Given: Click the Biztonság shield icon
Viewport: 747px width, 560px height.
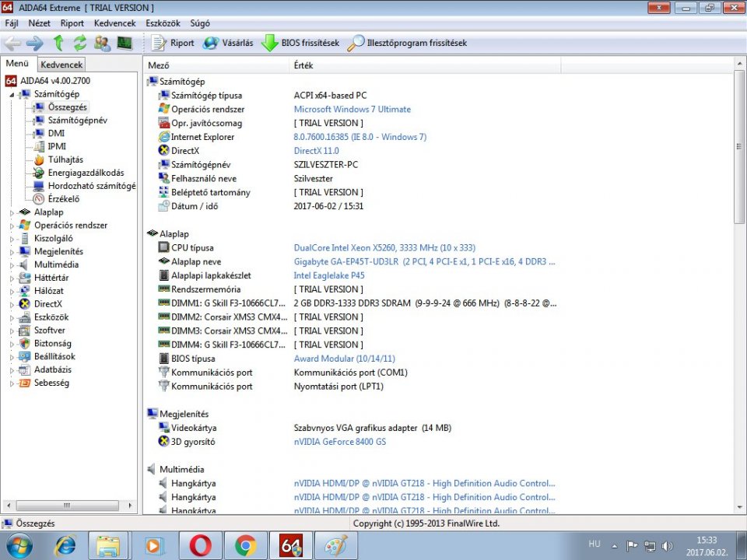Looking at the screenshot, I should tap(24, 343).
